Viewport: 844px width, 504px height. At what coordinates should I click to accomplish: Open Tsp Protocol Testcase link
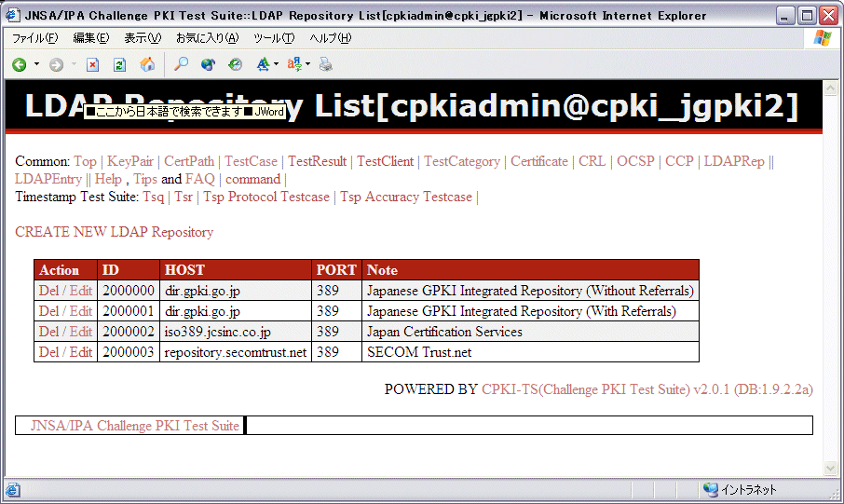(x=266, y=198)
